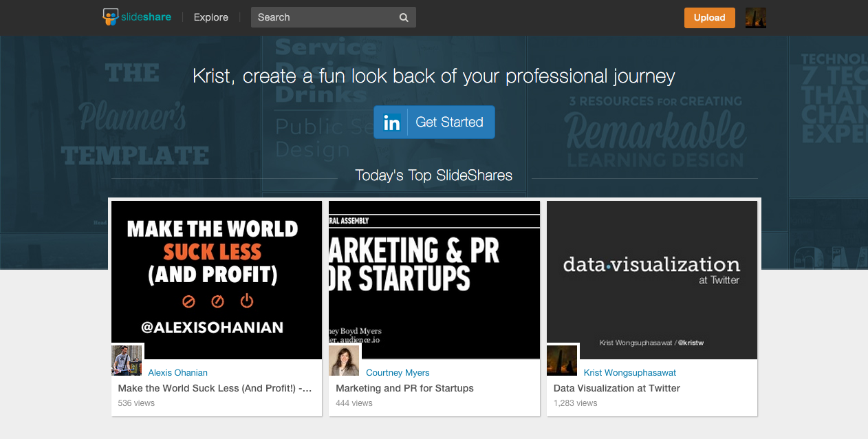
Task: Open the Explore menu
Action: click(x=210, y=18)
